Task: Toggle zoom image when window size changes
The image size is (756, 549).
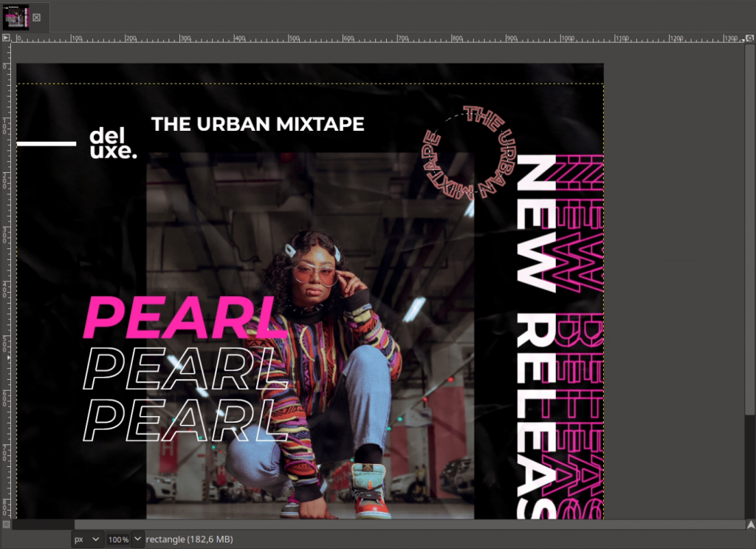Action: tap(750, 38)
